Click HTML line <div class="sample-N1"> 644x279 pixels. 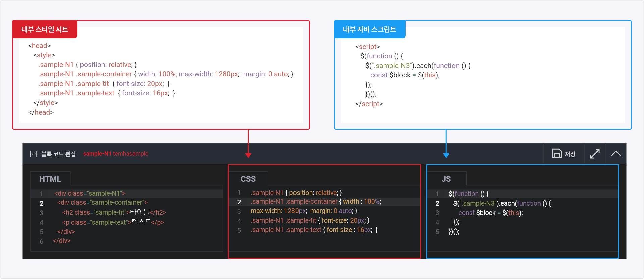click(90, 194)
